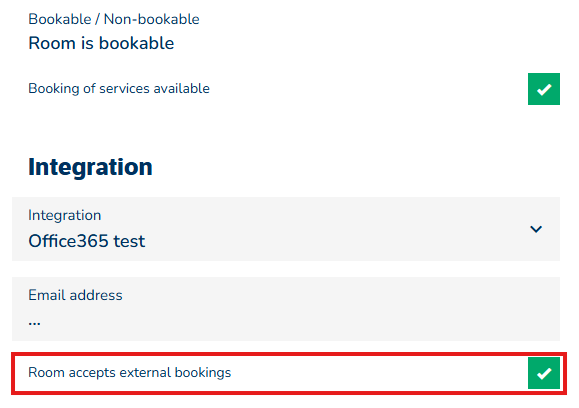Click the Room is bookable text
The height and width of the screenshot is (408, 579).
click(101, 43)
